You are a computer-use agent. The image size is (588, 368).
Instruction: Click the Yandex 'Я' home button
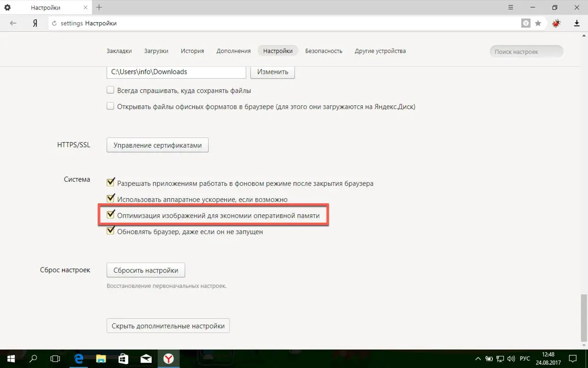coord(35,23)
